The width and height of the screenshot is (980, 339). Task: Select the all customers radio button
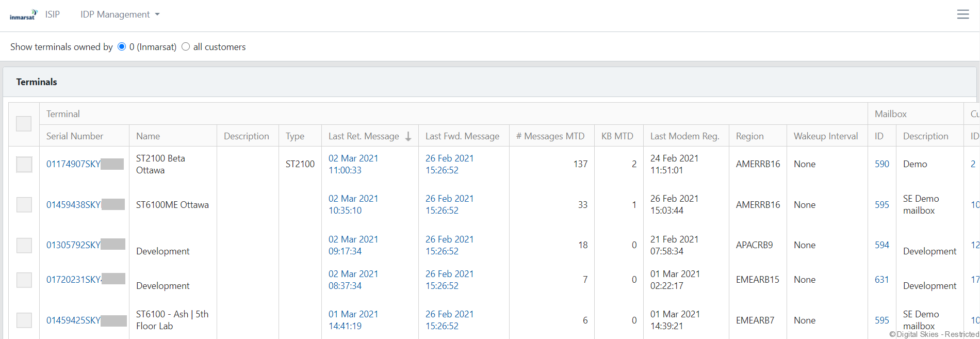point(186,47)
